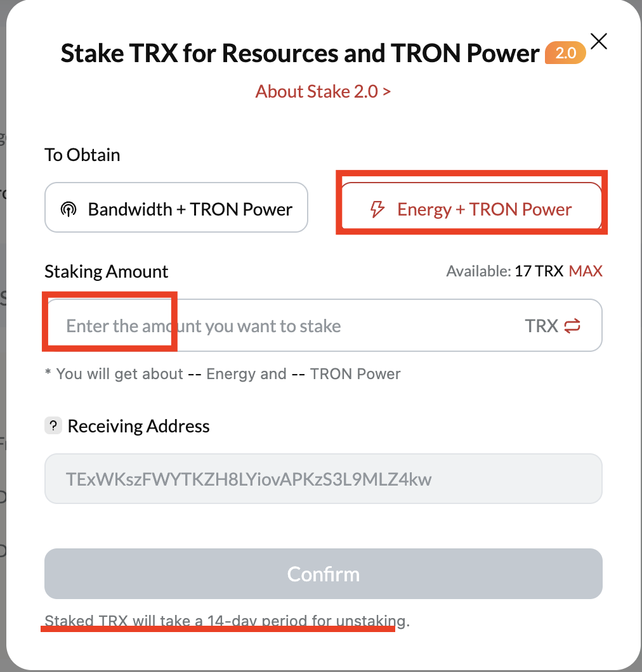Viewport: 642px width, 672px height.
Task: Select Energy + TRON Power option
Action: point(471,209)
